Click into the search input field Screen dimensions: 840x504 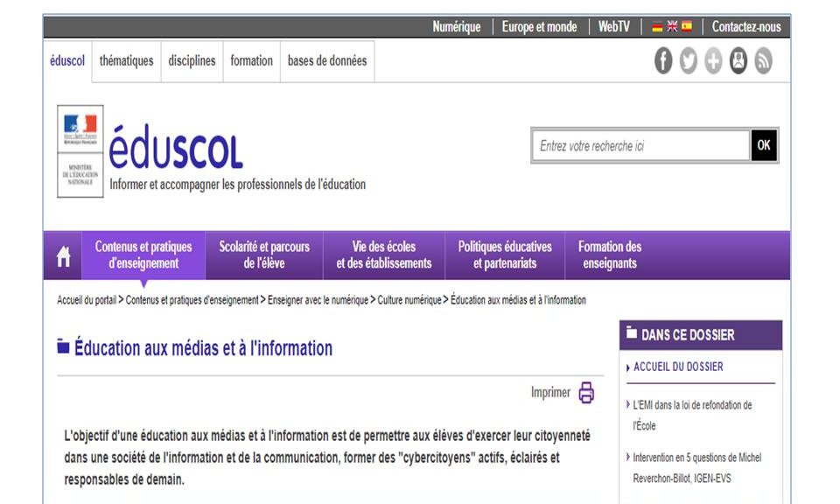tap(641, 145)
